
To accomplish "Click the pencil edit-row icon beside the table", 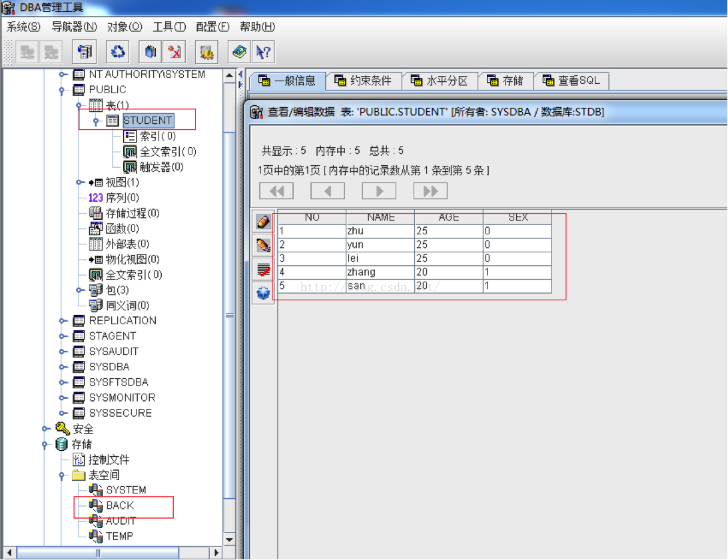I will coord(263,222).
